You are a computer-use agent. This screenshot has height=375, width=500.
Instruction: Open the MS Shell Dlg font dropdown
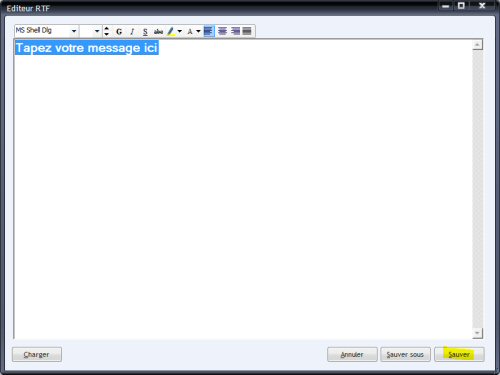[74, 31]
